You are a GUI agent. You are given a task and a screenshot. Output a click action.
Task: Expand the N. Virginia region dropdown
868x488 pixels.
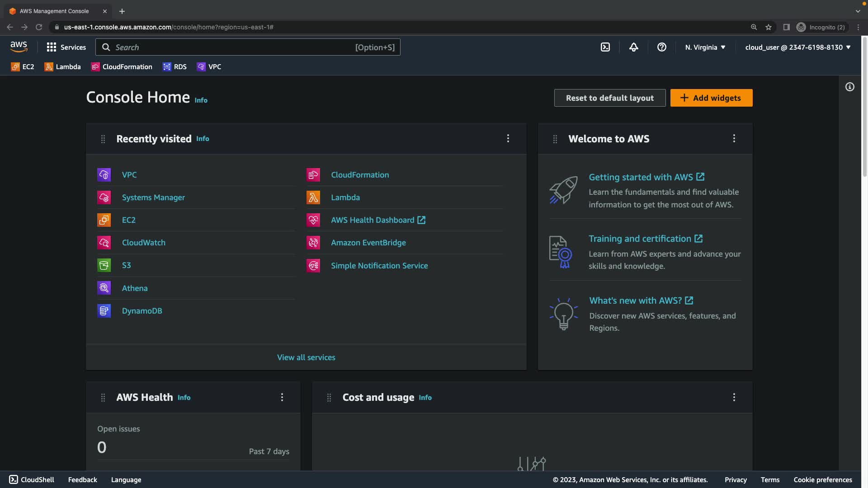(x=705, y=47)
